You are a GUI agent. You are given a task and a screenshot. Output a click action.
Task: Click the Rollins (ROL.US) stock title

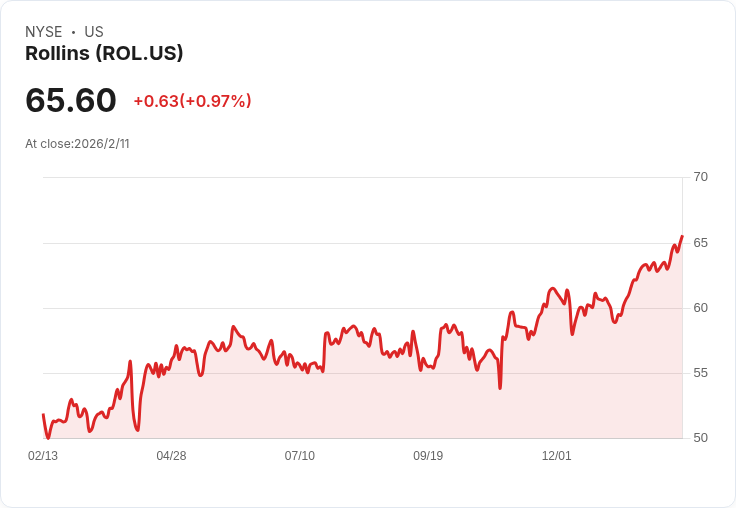[x=104, y=54]
